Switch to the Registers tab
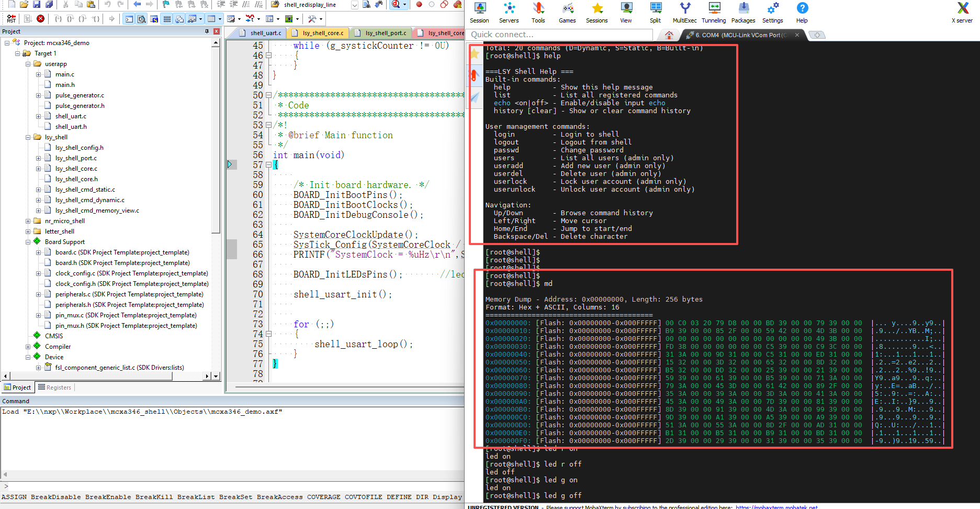Viewport: 980px width, 509px height. (54, 388)
